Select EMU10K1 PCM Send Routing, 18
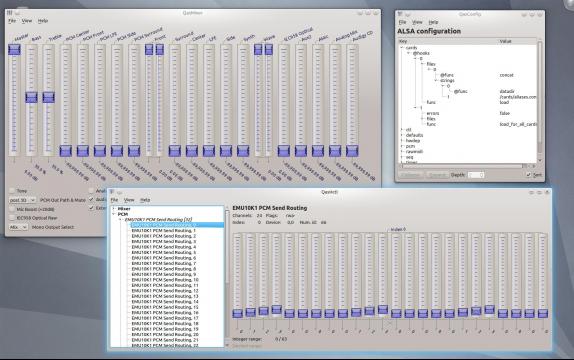Image resolution: width=574 pixels, height=360 pixels. [x=165, y=323]
